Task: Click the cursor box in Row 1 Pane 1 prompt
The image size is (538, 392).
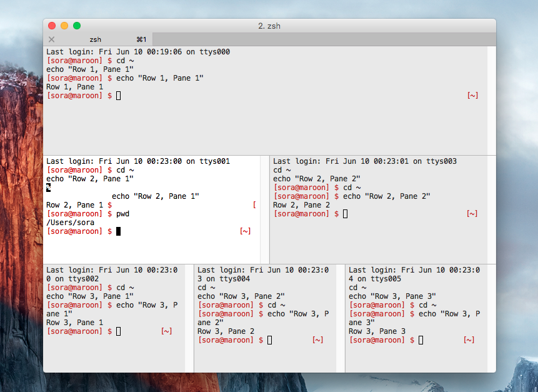Action: tap(118, 96)
